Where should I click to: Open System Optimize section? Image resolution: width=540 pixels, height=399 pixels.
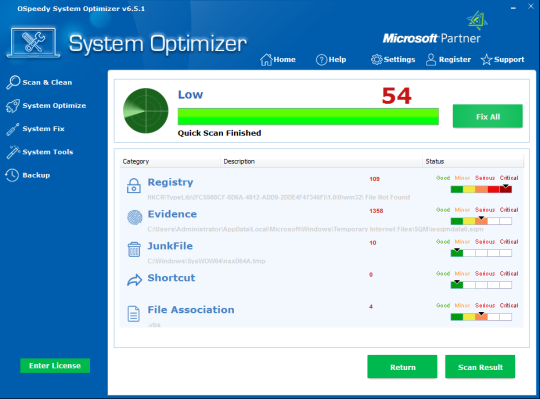(46, 106)
